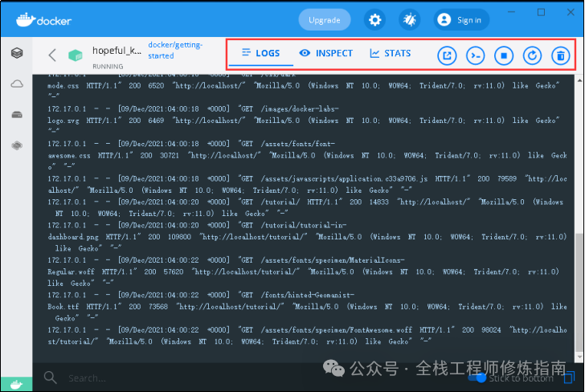Restart the container
The width and height of the screenshot is (585, 392).
532,56
